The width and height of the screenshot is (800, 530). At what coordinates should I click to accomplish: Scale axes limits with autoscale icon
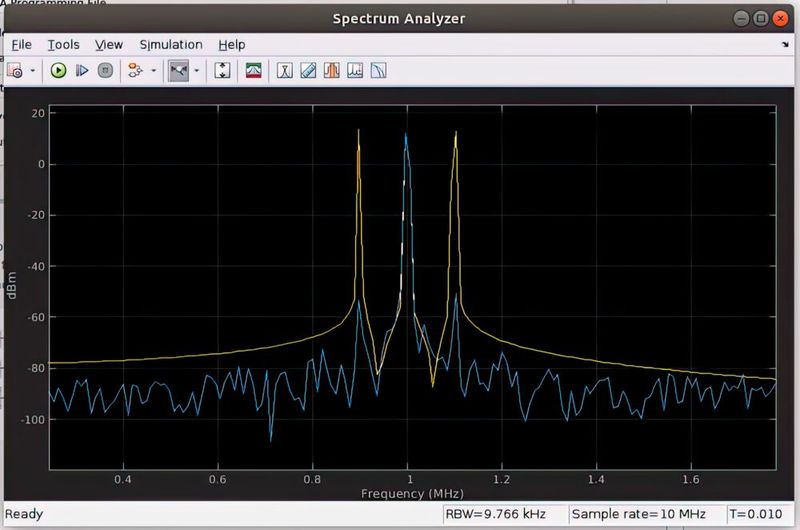tap(223, 71)
